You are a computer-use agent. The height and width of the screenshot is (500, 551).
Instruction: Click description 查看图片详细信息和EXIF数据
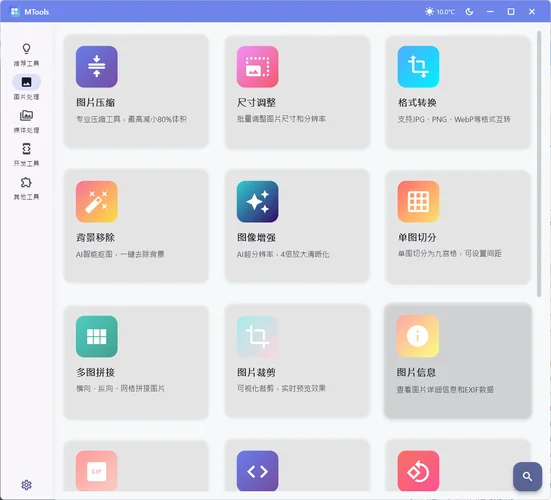pyautogui.click(x=445, y=389)
